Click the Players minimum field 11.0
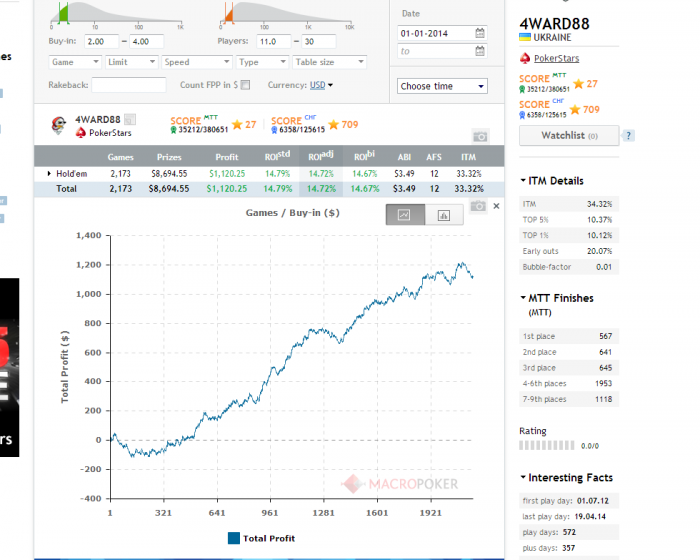Viewport: 700px width, 560px height. 274,42
